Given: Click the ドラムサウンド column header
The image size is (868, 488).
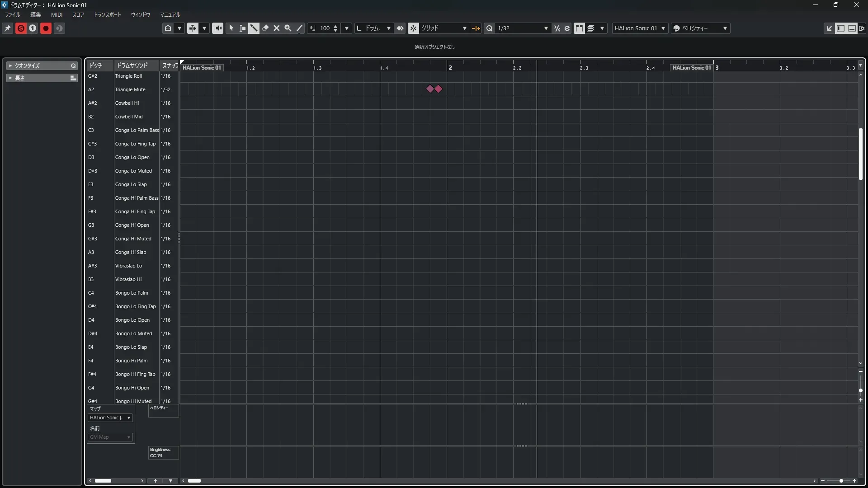Looking at the screenshot, I should coord(136,66).
